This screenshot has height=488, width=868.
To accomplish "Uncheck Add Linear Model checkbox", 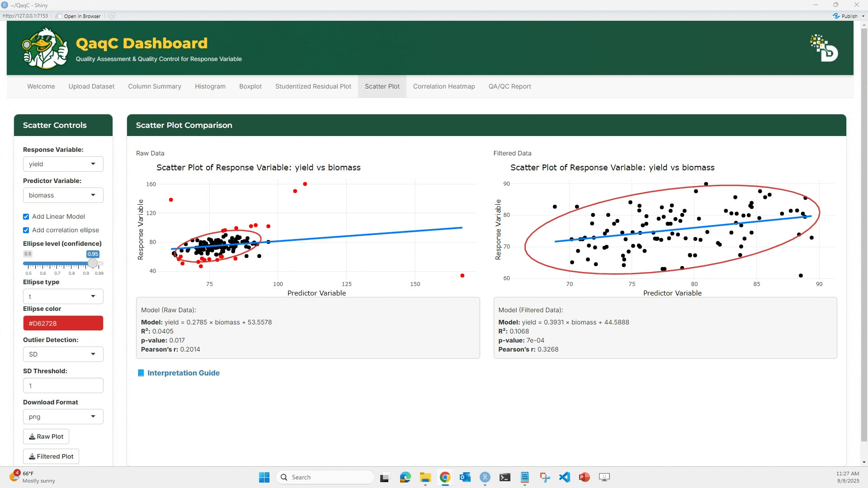I will tap(26, 217).
